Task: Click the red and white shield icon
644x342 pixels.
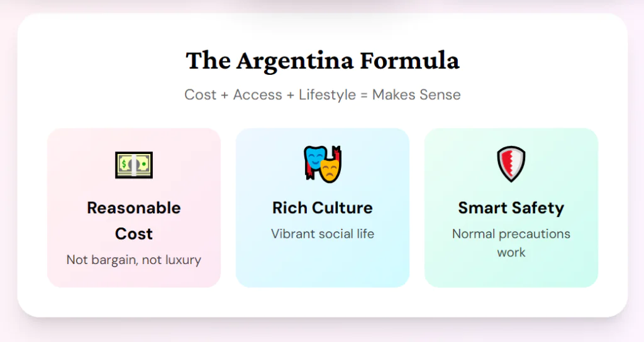Action: pyautogui.click(x=511, y=164)
